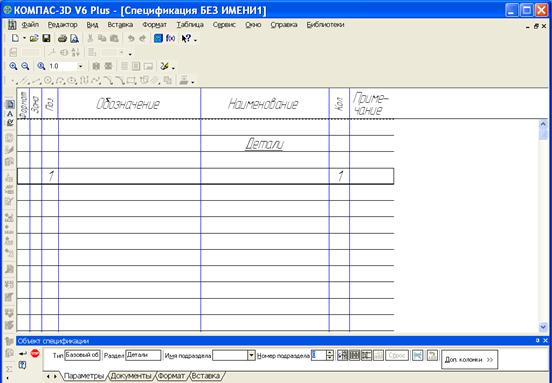Click vertical scrollbar down arrow
This screenshot has height=383, width=552.
coord(543,327)
